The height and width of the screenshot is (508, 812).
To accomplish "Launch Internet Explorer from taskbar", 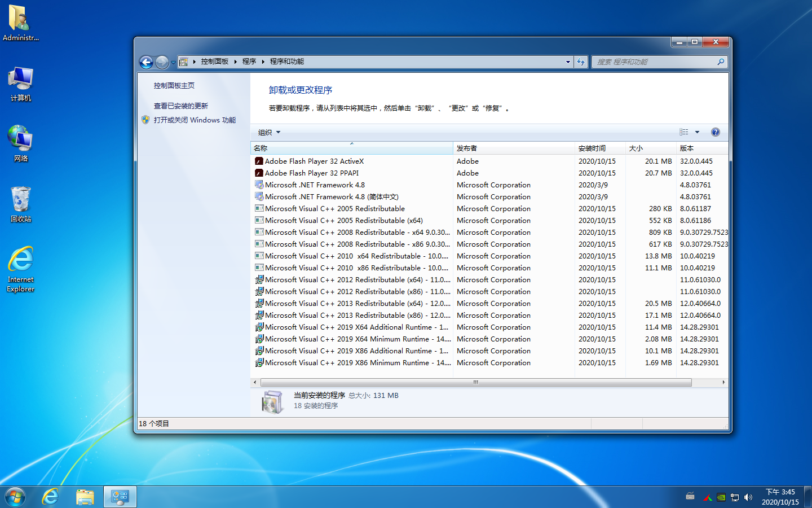I will (x=51, y=497).
